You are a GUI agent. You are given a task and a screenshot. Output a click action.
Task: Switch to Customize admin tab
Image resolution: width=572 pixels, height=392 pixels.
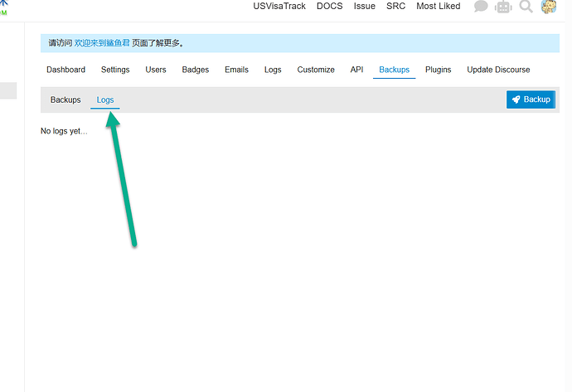[316, 70]
